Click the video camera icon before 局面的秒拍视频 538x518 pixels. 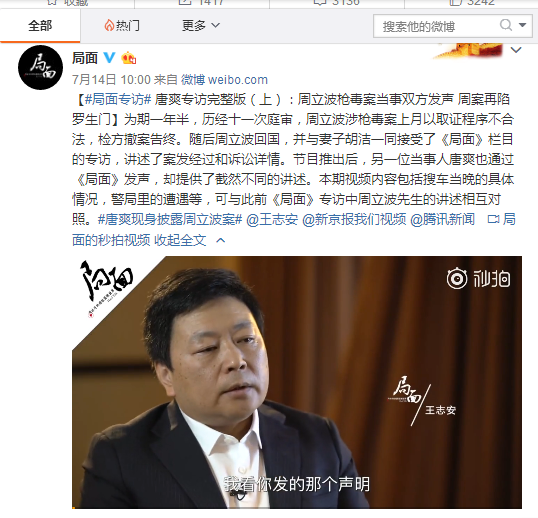(x=493, y=219)
